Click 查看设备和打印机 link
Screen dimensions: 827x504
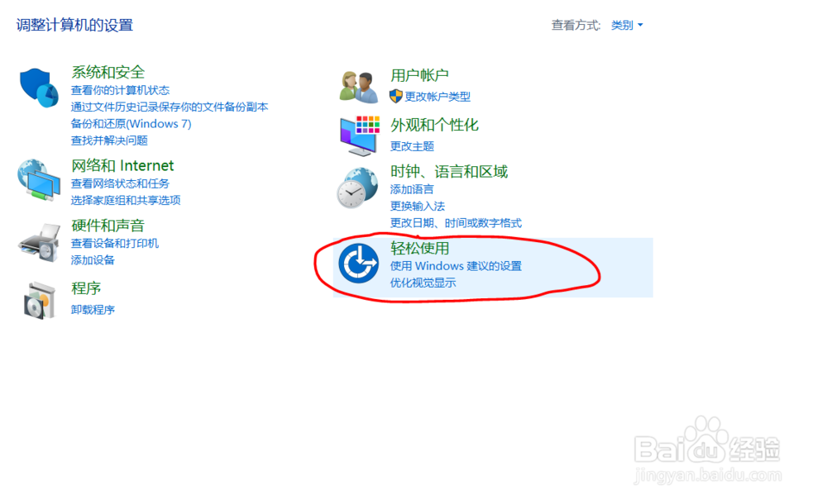tap(114, 243)
